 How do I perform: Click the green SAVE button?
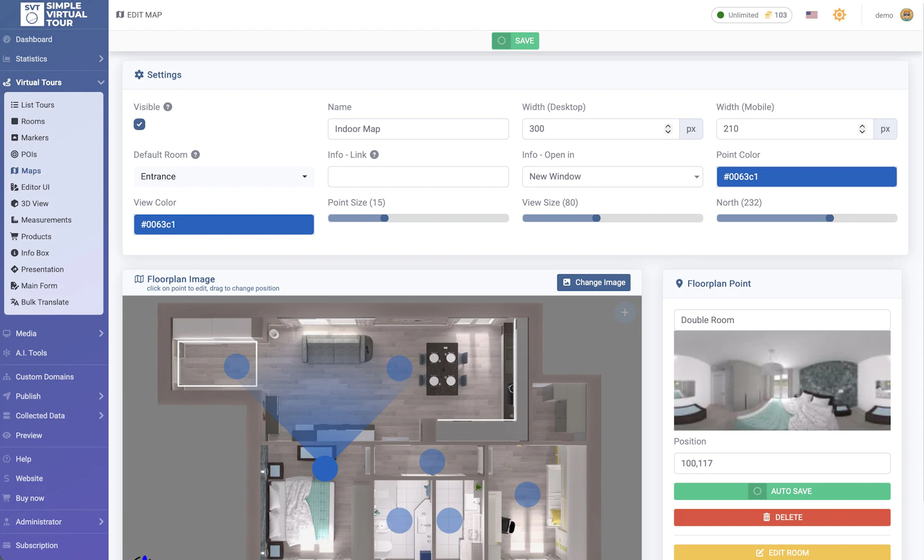coord(515,41)
